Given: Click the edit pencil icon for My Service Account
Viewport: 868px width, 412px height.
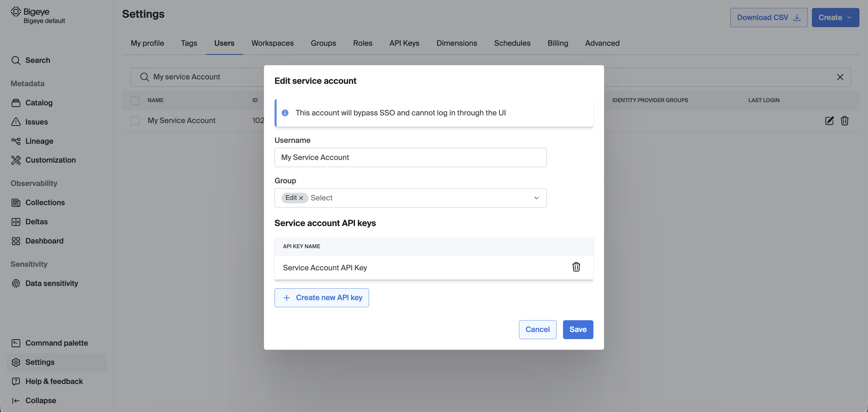Looking at the screenshot, I should coord(829,121).
